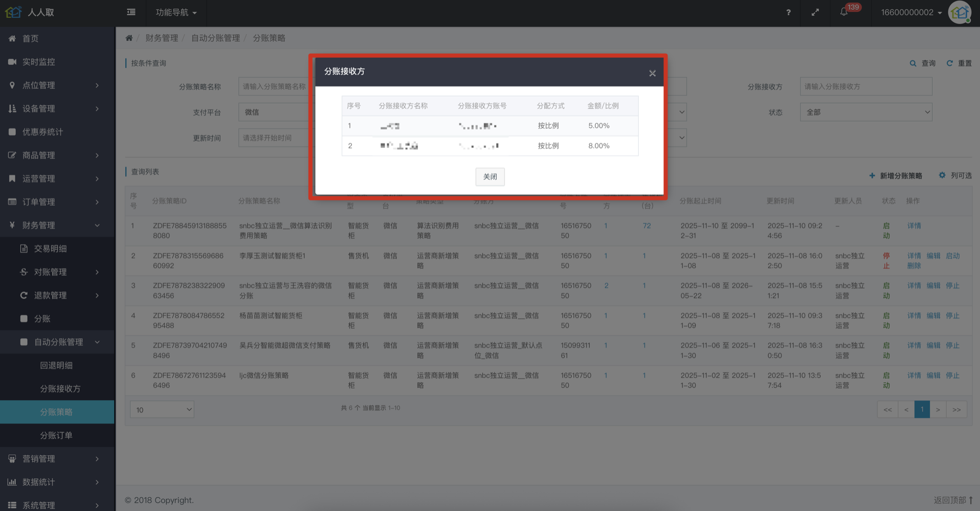This screenshot has width=980, height=511.
Task: Collapse sidebar using the hamburger menu icon
Action: coord(131,12)
